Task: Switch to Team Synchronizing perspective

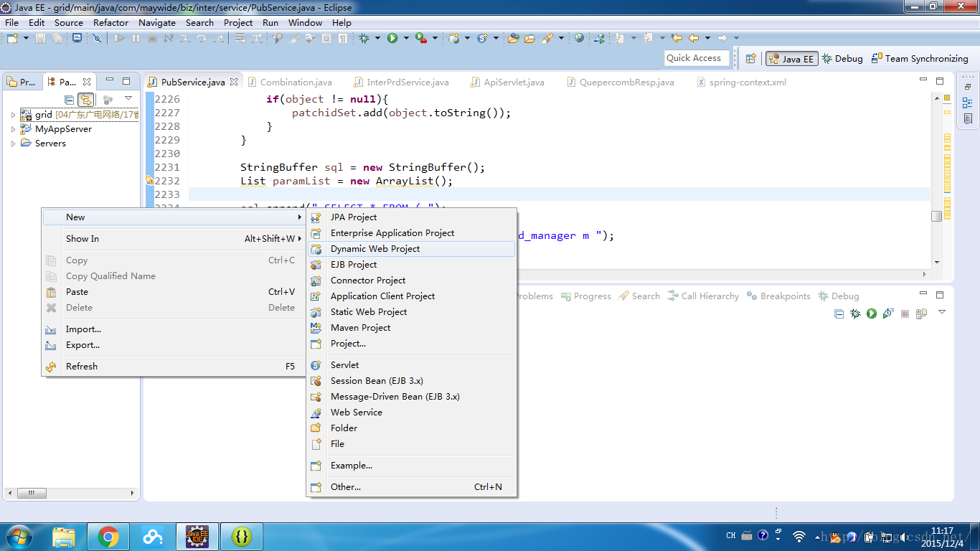Action: (x=920, y=59)
